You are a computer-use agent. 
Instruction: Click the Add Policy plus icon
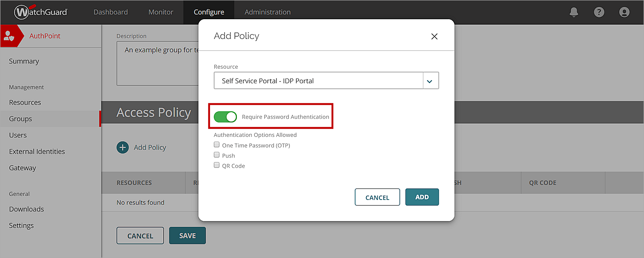pos(123,147)
